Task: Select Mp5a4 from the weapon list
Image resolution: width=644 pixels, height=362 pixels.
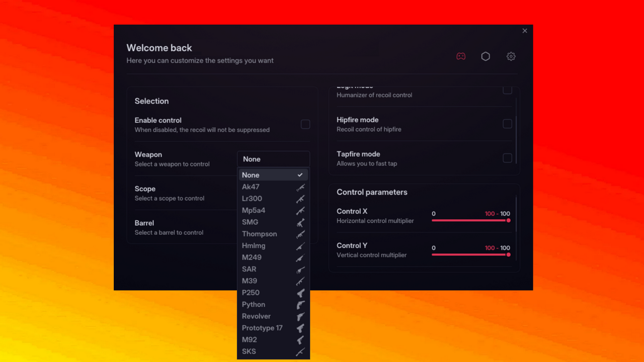Action: [x=254, y=210]
